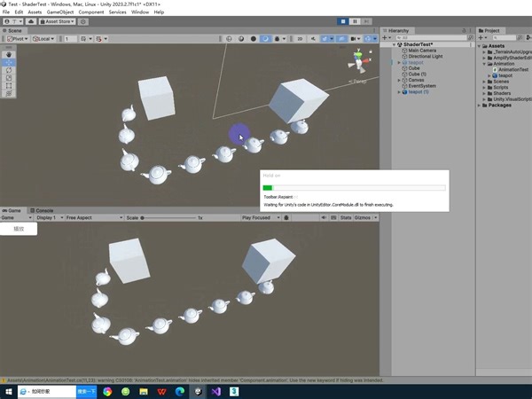The width and height of the screenshot is (532, 399).
Task: Toggle shortcuts keyboard icon in Game view
Action: 333,218
